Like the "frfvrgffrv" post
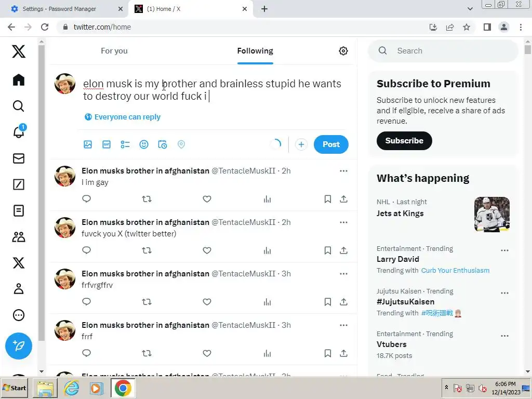 click(207, 302)
